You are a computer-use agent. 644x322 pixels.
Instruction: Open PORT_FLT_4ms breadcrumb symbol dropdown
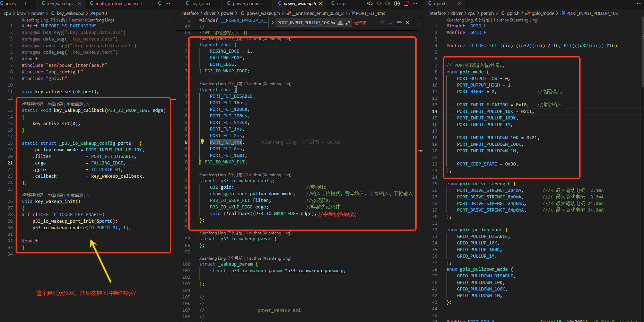(367, 13)
